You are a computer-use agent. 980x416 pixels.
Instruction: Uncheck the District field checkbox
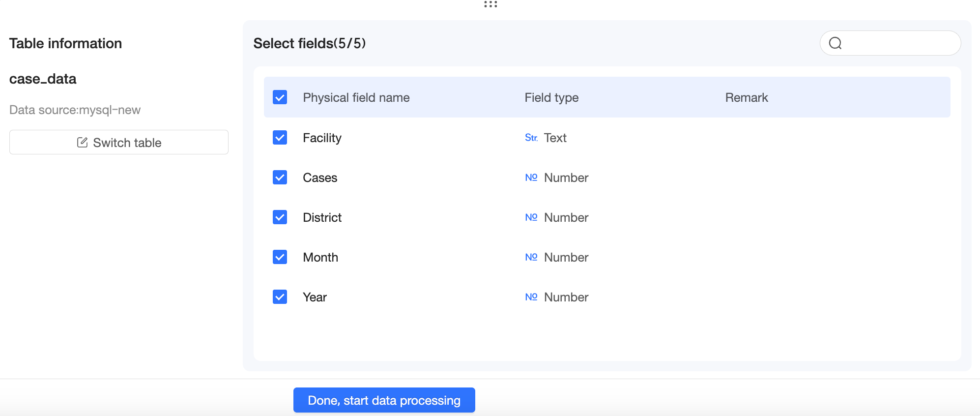click(x=280, y=217)
